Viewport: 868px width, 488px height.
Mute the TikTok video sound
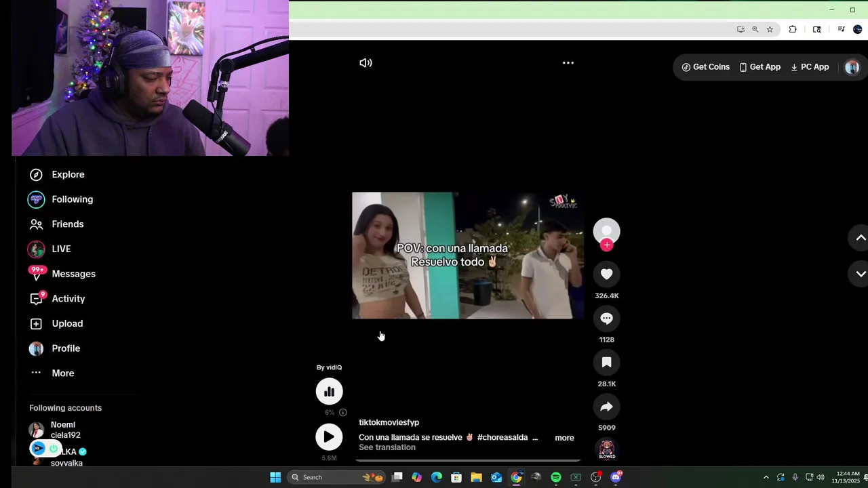click(366, 63)
